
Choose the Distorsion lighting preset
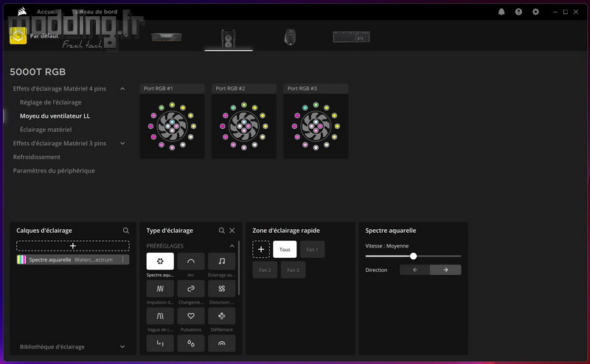[222, 288]
